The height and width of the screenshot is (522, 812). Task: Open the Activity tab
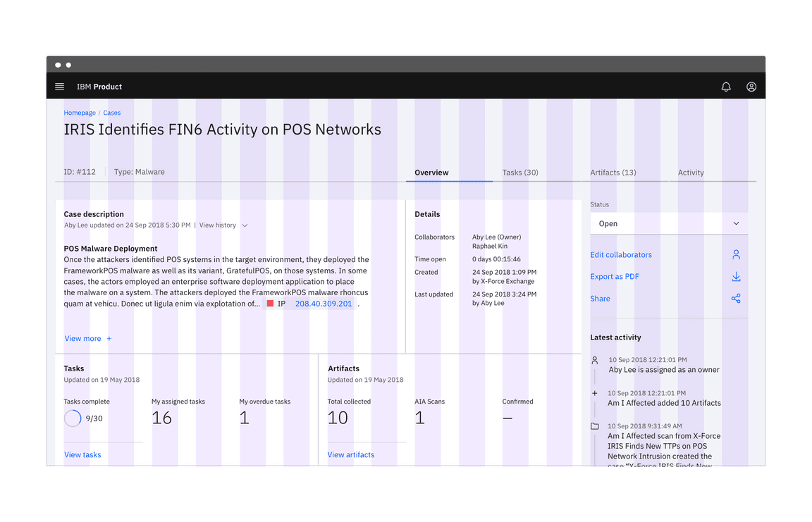[x=691, y=173]
